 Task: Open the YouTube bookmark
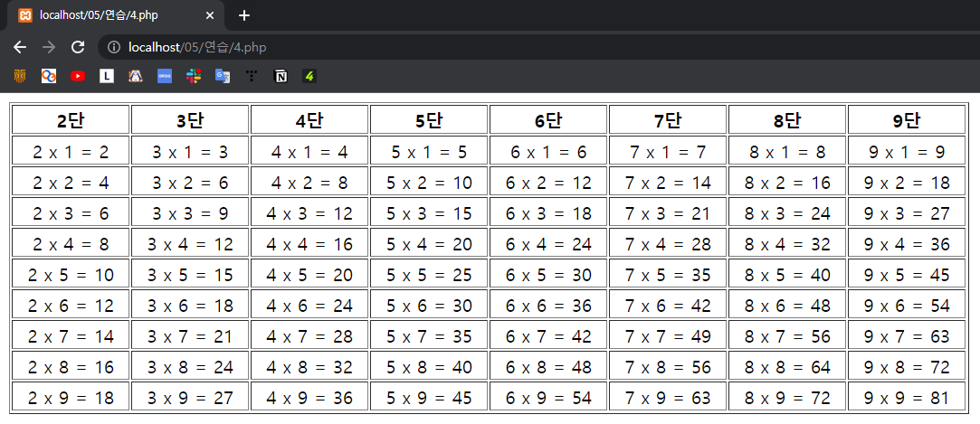click(78, 76)
